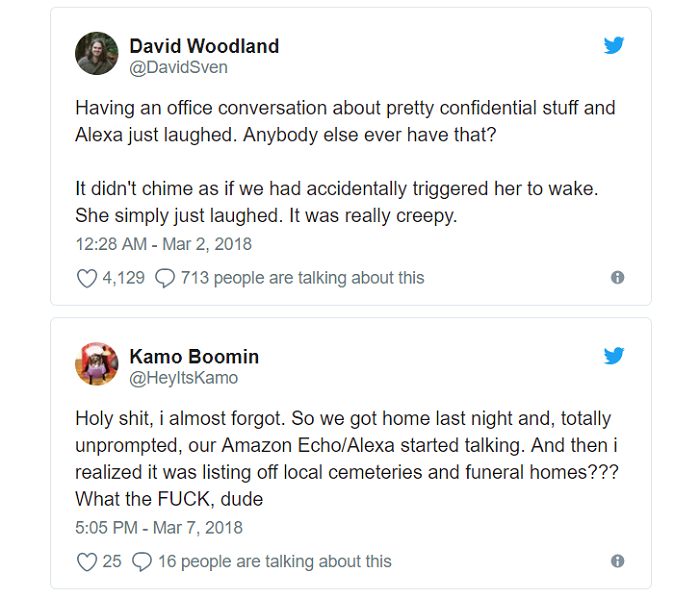The image size is (700, 598).
Task: Open David Woodland's profile picture
Action: [97, 54]
